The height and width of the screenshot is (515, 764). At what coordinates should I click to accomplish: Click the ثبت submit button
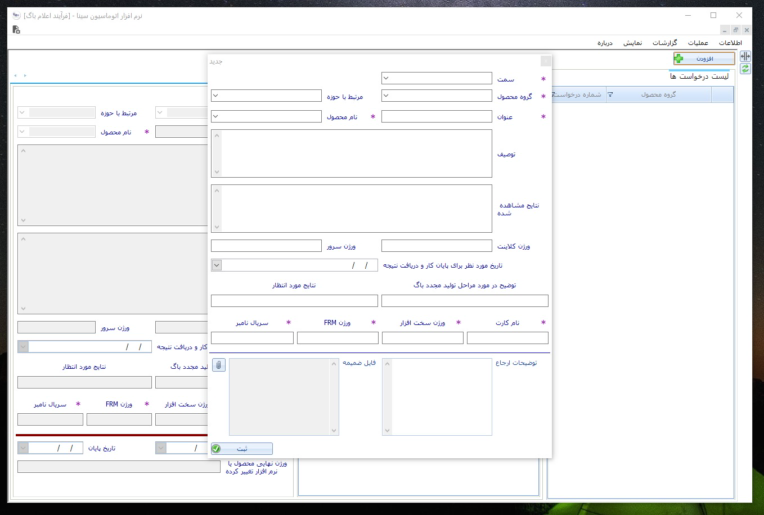click(x=242, y=448)
